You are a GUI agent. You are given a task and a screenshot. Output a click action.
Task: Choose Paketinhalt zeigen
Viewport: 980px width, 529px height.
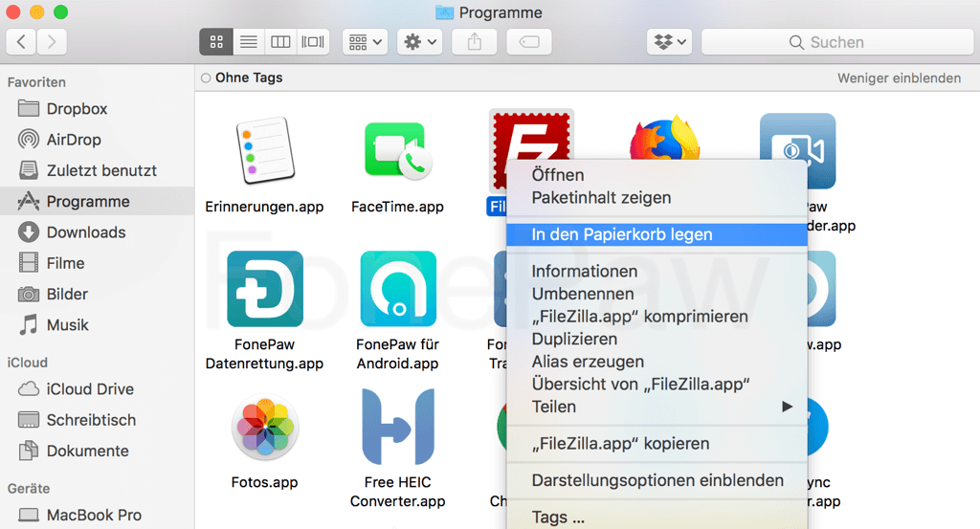pos(657,197)
